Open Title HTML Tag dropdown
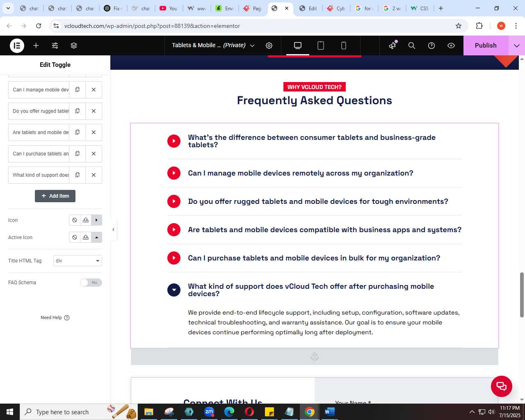525x420 pixels. click(78, 261)
